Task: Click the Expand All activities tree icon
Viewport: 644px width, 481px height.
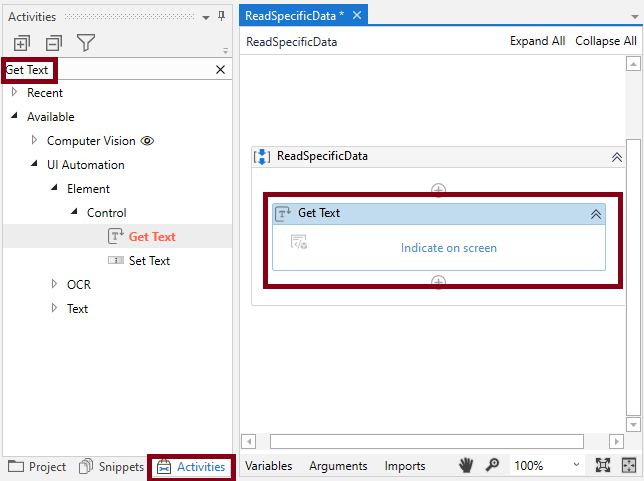Action: click(x=21, y=43)
